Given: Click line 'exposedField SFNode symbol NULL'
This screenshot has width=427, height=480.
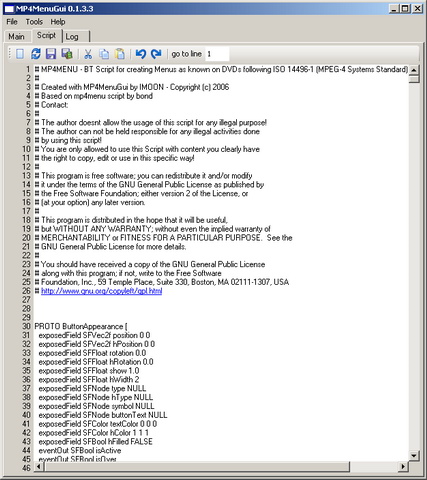Looking at the screenshot, I should [96, 406].
